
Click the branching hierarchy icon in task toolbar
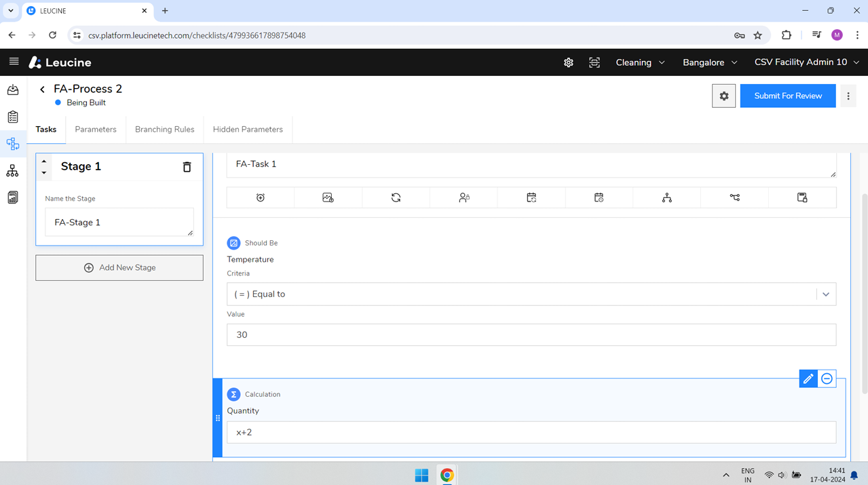(x=666, y=197)
